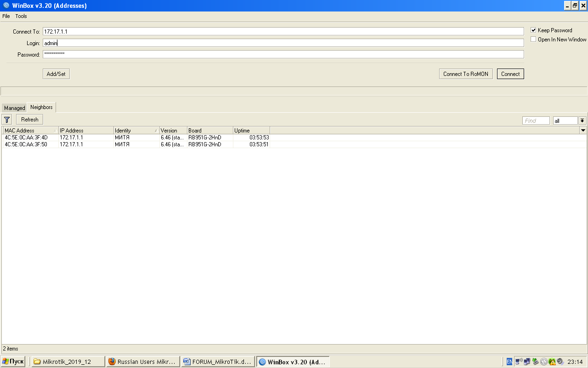Screen dimensions: 588x368
Task: Open the Tools menu
Action: pos(21,16)
